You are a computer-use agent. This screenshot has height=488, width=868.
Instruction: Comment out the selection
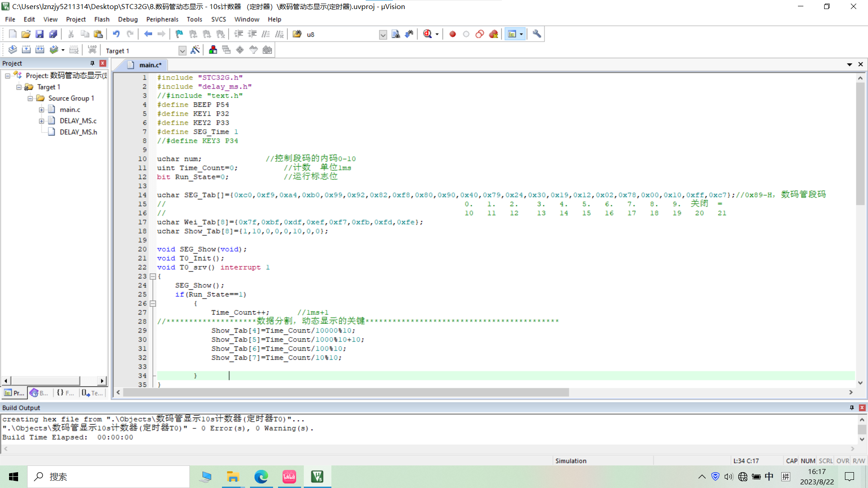266,34
